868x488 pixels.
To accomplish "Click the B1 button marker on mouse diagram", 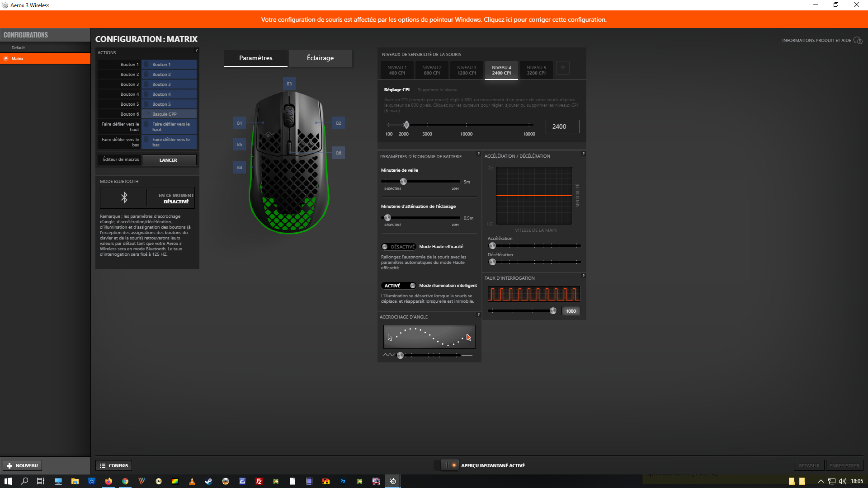I will [240, 123].
